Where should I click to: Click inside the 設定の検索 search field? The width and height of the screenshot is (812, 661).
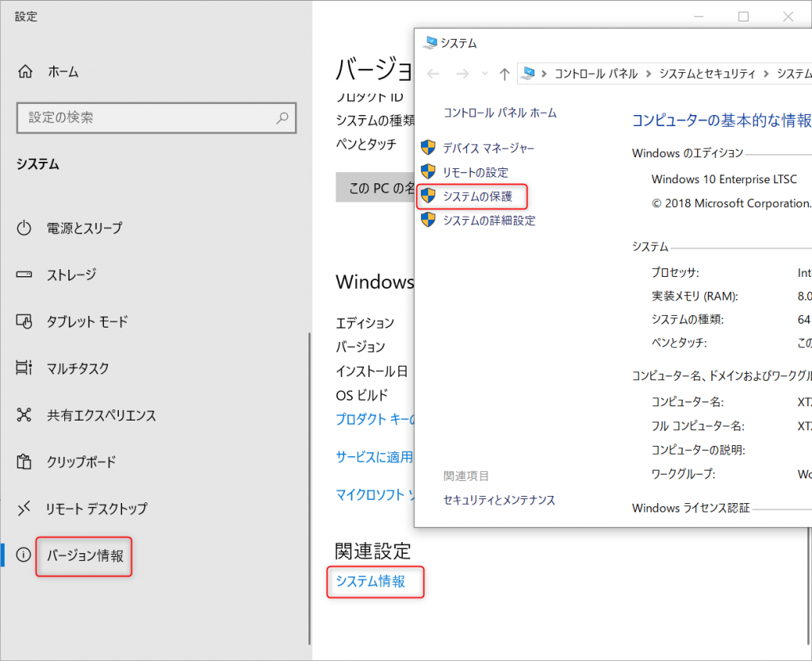click(147, 117)
